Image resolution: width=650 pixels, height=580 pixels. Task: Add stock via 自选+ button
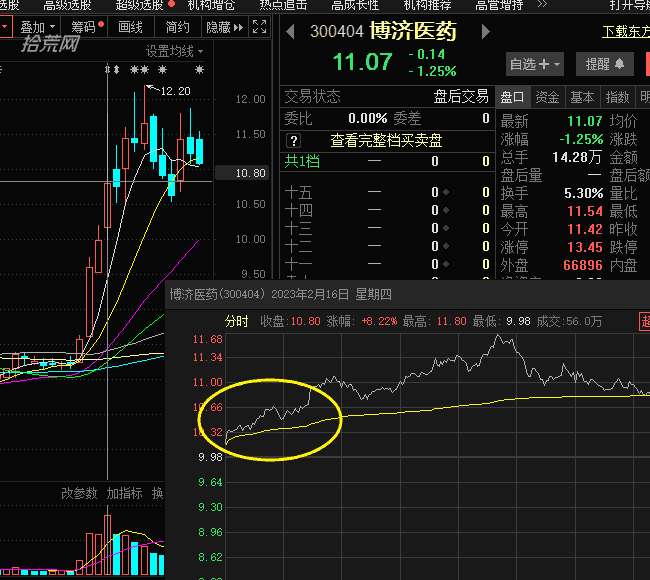(534, 64)
